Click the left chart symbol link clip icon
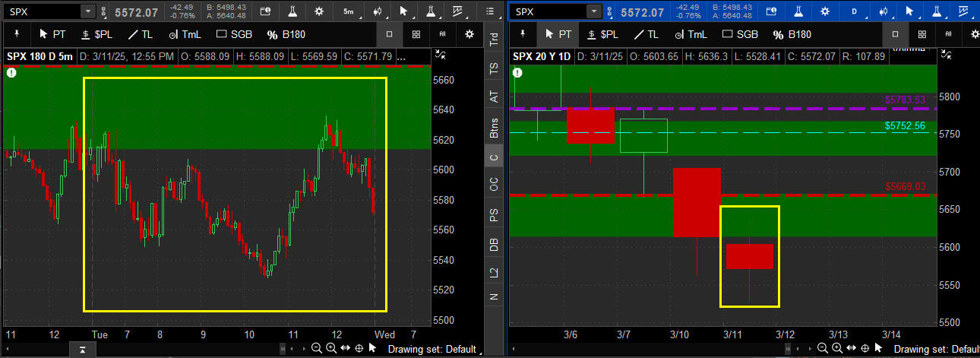Viewport: 980px width, 358px height. pyautogui.click(x=103, y=11)
